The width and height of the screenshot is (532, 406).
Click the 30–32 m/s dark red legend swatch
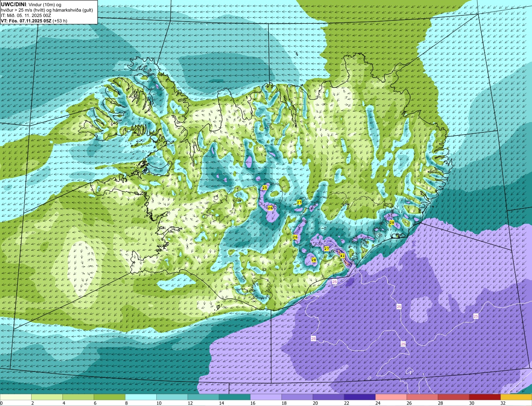point(485,397)
